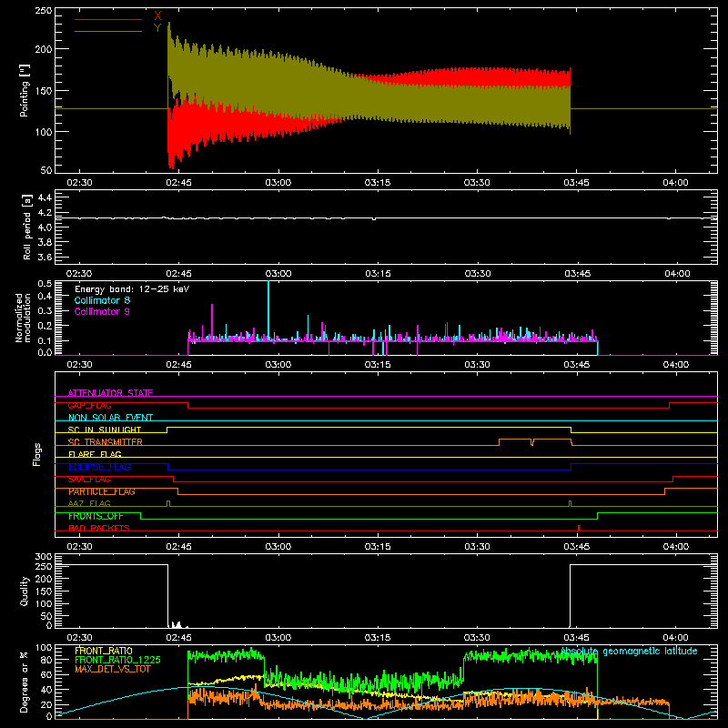
Task: Click the 03:15 time label under Roll period plot
Action: click(x=378, y=274)
